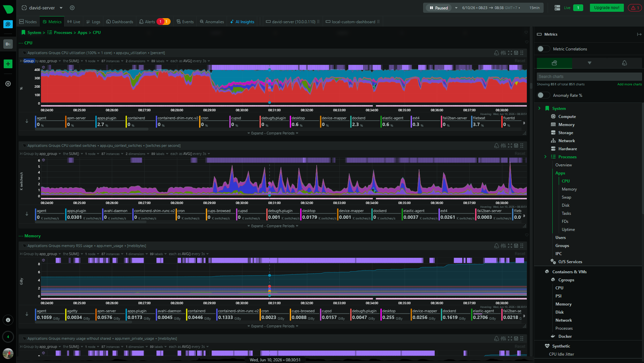The image size is (644, 363).
Task: Open 87 instances dropdown on CPU utilization chart
Action: point(112,61)
